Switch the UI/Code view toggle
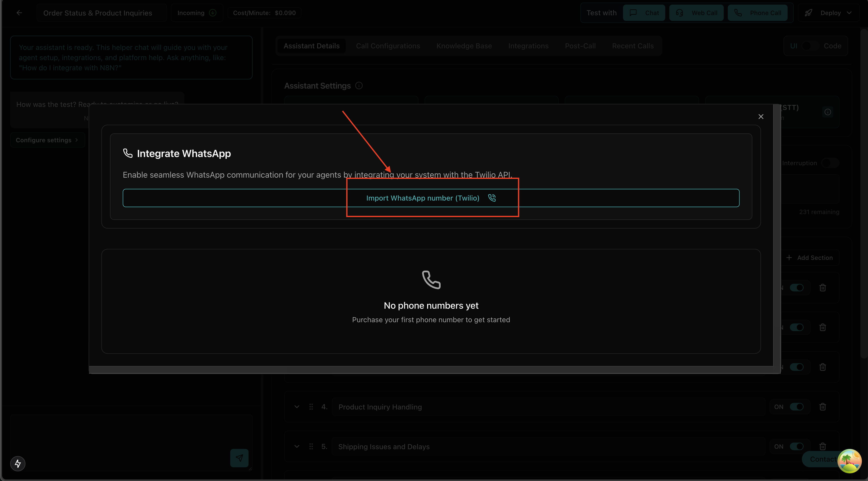This screenshot has width=868, height=481. 811,46
